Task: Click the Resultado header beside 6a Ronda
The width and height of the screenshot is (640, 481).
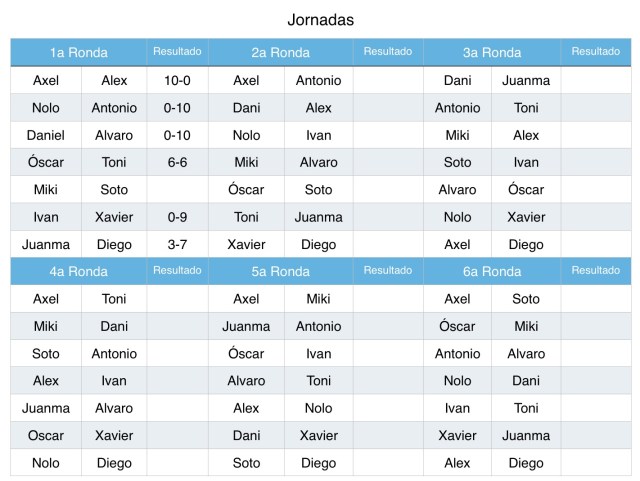Action: pos(596,270)
